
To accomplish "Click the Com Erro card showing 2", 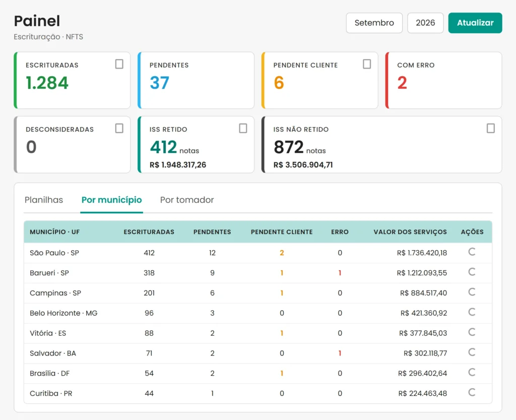I will coord(443,80).
